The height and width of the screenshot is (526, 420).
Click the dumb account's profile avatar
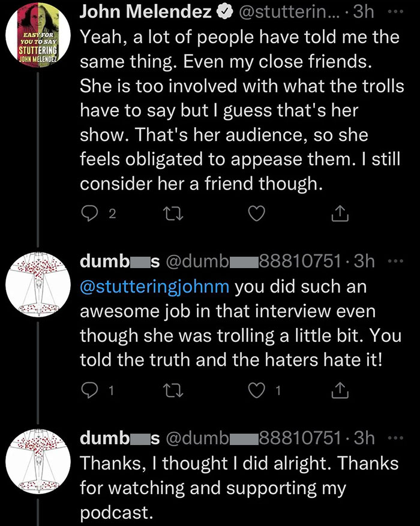coord(38,284)
